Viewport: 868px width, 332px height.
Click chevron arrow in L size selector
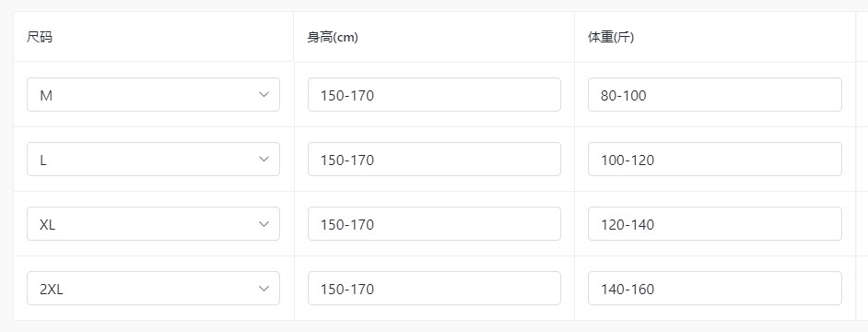(x=264, y=160)
